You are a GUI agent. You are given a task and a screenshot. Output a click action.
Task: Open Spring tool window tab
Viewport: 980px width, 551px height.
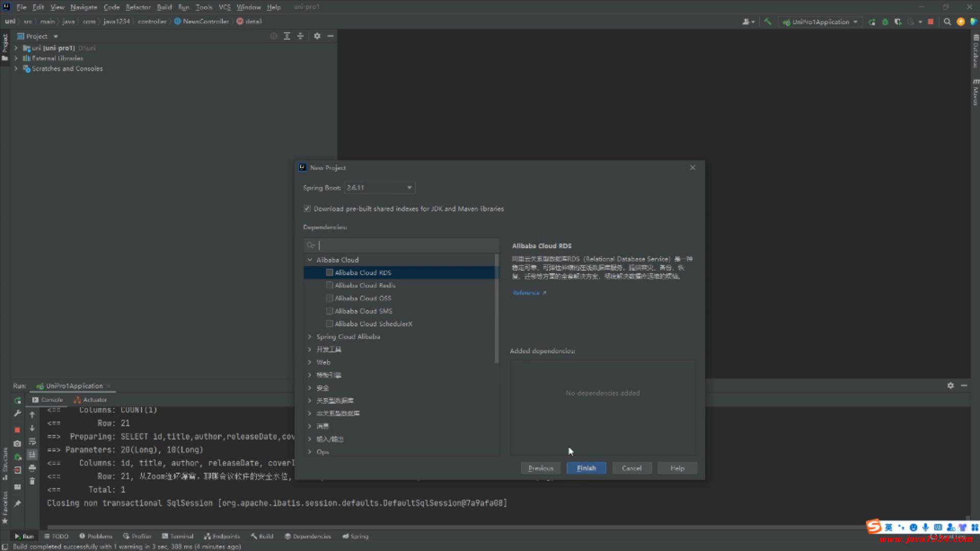(x=355, y=536)
